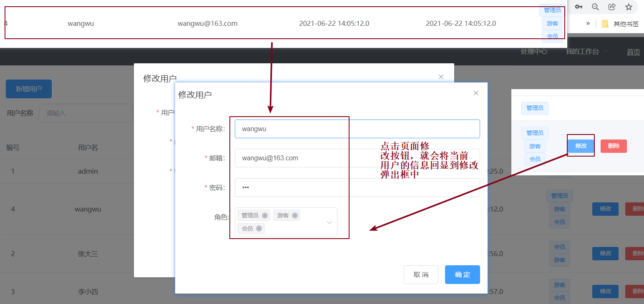
Task: Remove the 游客 tag from role selector
Action: tap(295, 216)
